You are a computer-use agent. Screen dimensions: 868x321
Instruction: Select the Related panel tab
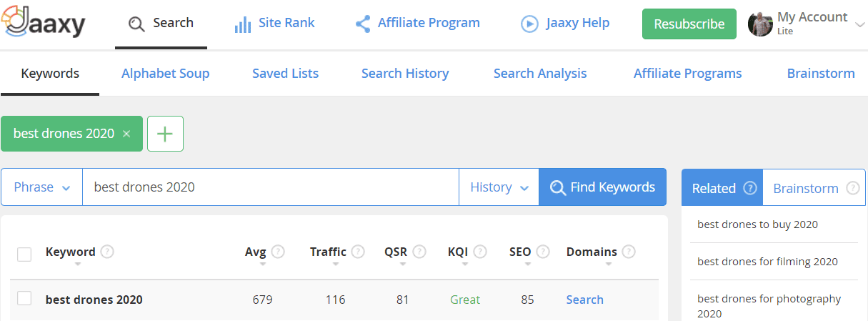click(722, 188)
